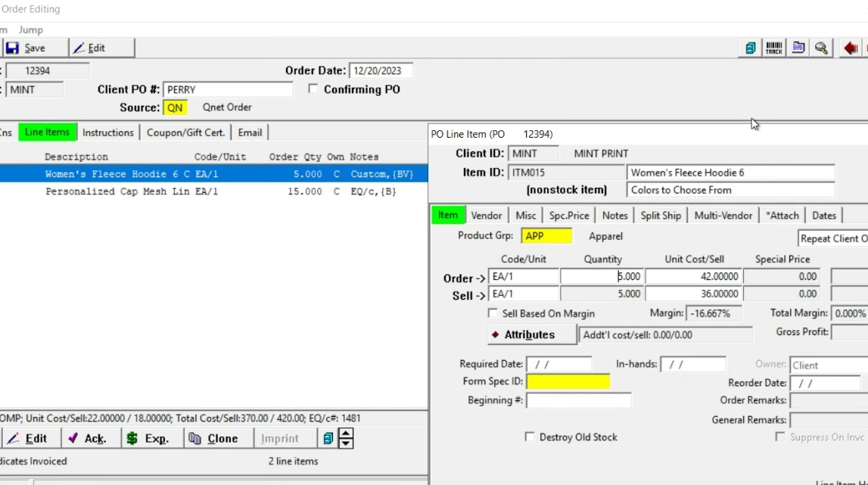The height and width of the screenshot is (485, 868).
Task: Click the Margin -16.667% field
Action: (x=714, y=313)
